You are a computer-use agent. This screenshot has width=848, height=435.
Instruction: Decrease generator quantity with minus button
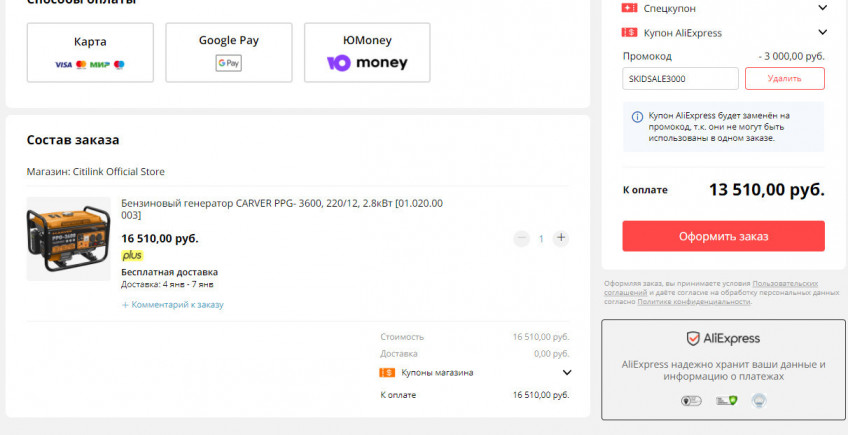(521, 238)
